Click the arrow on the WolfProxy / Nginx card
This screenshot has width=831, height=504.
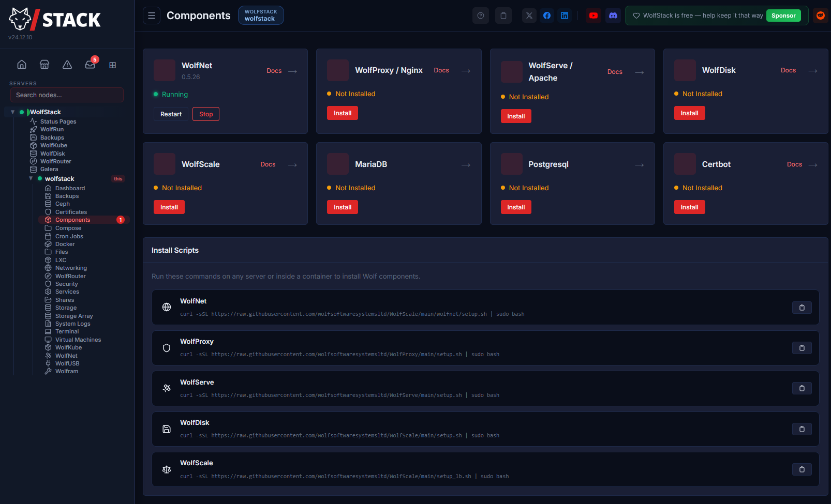coord(466,71)
